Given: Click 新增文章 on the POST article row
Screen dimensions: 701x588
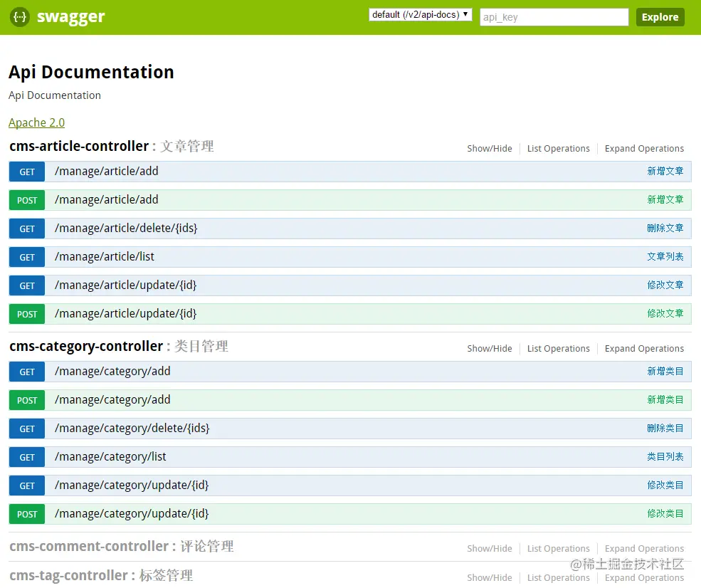Looking at the screenshot, I should (x=665, y=199).
